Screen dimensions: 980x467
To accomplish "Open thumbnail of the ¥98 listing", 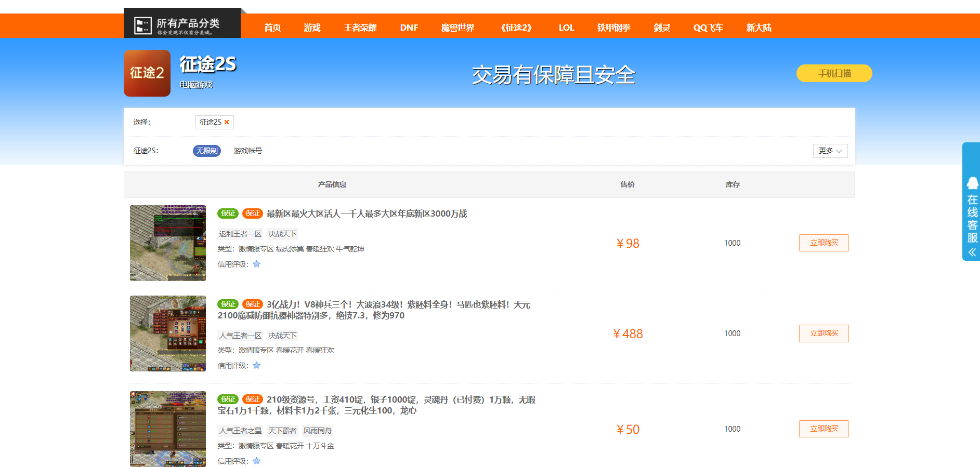I will [168, 243].
